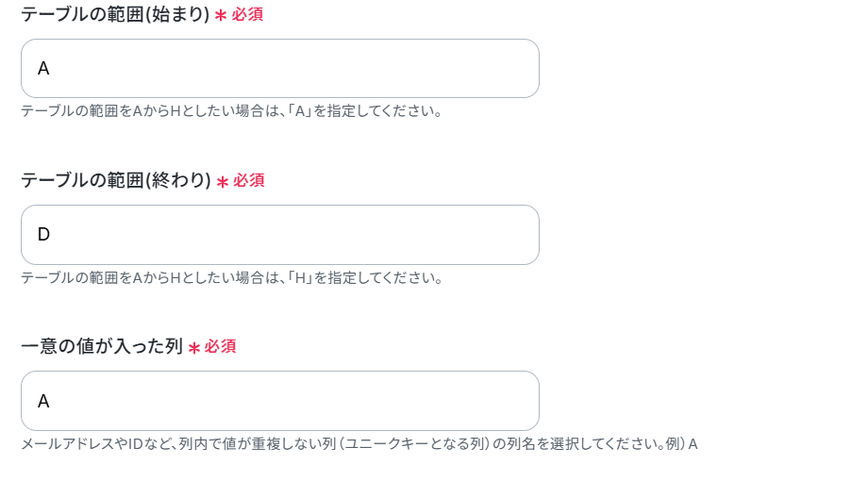The image size is (868, 481).
Task: Click the red asterisk beside テーブルの範囲(終わり)
Action: point(223,181)
